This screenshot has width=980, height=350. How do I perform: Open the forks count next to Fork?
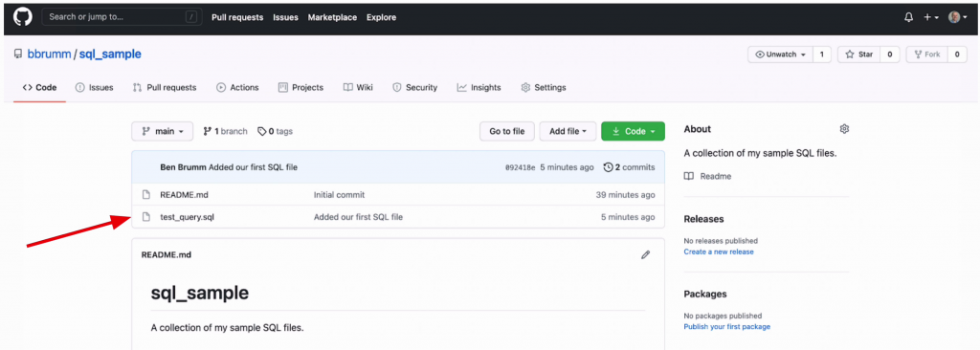(x=957, y=55)
